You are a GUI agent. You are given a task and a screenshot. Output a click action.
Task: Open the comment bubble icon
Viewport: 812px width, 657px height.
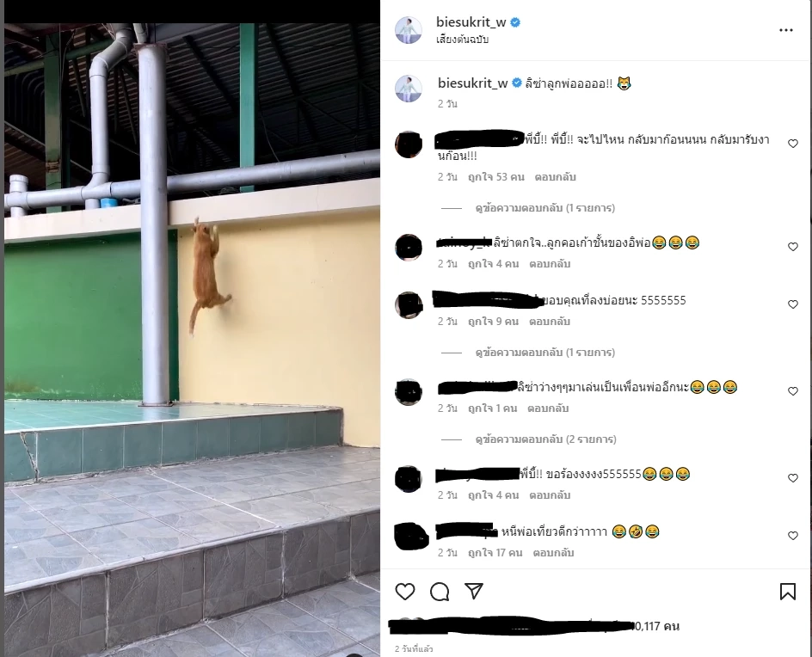pyautogui.click(x=440, y=592)
